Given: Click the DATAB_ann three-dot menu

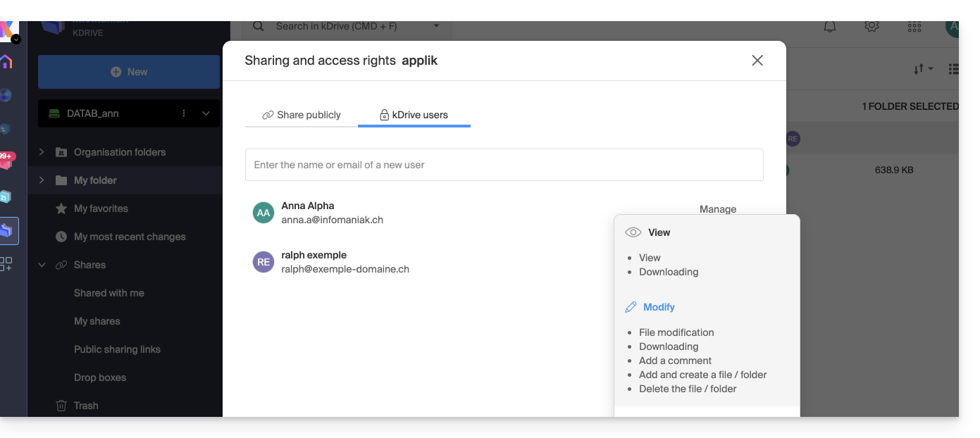Looking at the screenshot, I should (x=184, y=113).
